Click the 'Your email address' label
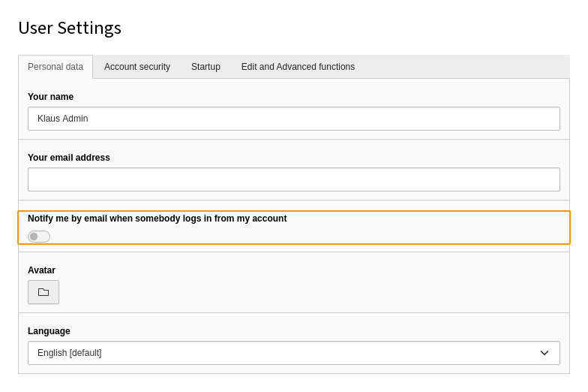This screenshot has width=588, height=392. click(x=69, y=158)
